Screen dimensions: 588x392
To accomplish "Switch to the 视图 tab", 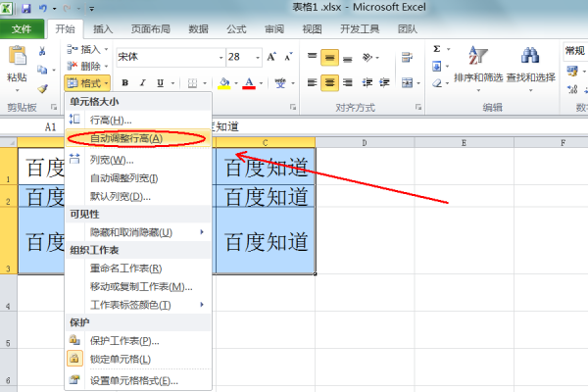I will click(x=313, y=28).
